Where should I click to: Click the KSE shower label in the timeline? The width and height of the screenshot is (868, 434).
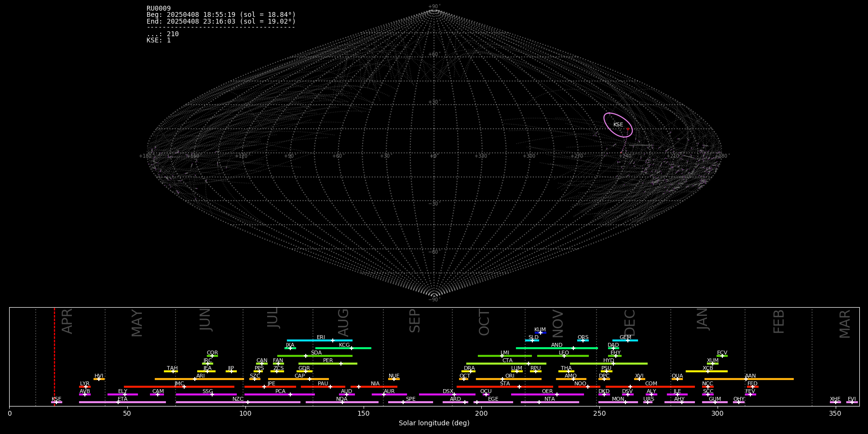(x=56, y=399)
